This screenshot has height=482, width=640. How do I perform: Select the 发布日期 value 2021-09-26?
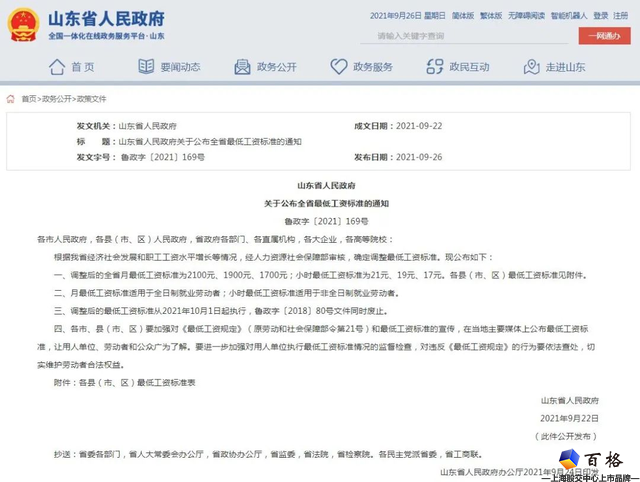(419, 157)
